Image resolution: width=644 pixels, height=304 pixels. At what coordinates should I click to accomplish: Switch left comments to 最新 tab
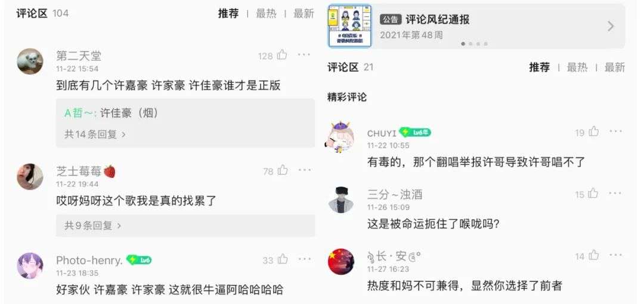[304, 14]
